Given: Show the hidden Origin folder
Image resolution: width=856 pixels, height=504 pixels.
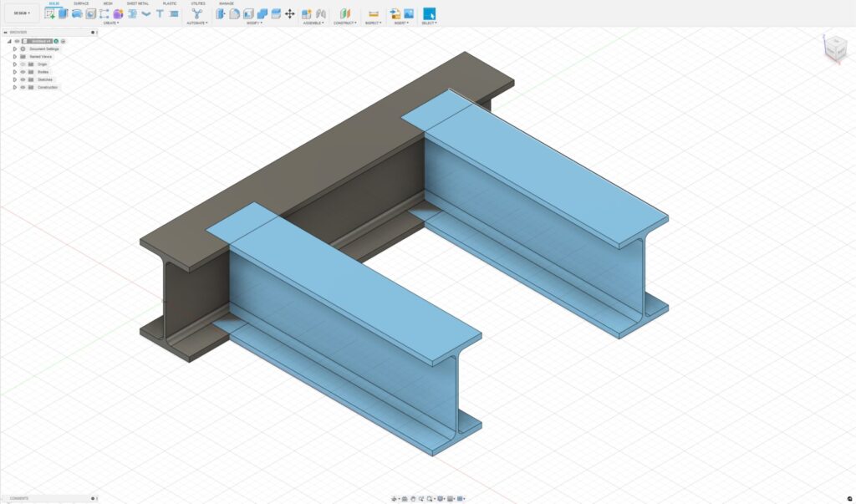Looking at the screenshot, I should (23, 64).
